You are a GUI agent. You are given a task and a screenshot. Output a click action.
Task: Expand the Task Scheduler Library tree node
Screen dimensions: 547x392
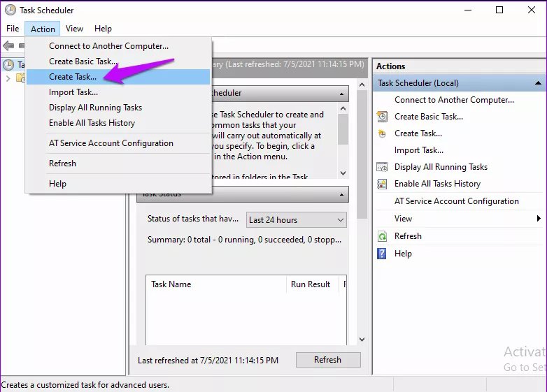point(8,79)
